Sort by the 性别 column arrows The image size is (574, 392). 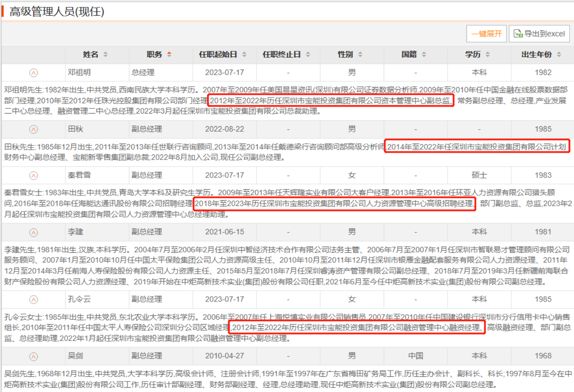pos(360,54)
